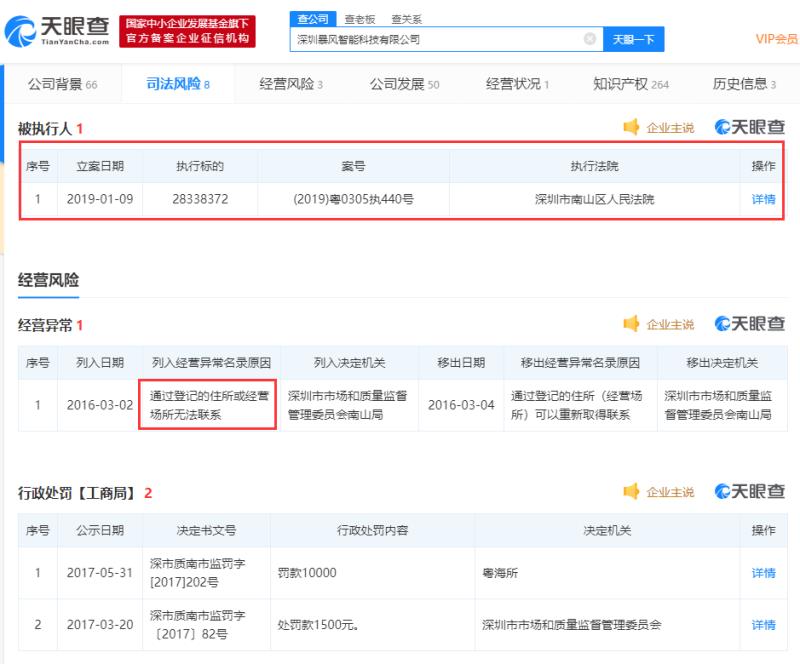This screenshot has height=664, width=800.
Task: Open the 历史信息 tab
Action: point(744,84)
